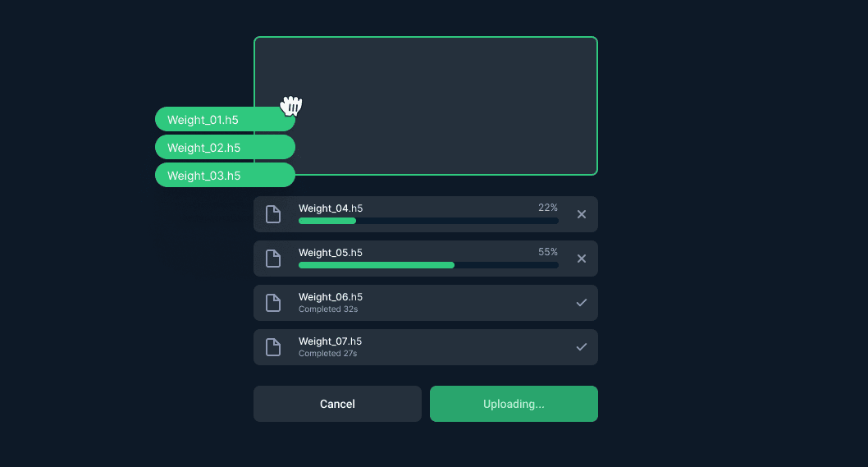
Task: Click the Uploading... button
Action: tap(514, 404)
